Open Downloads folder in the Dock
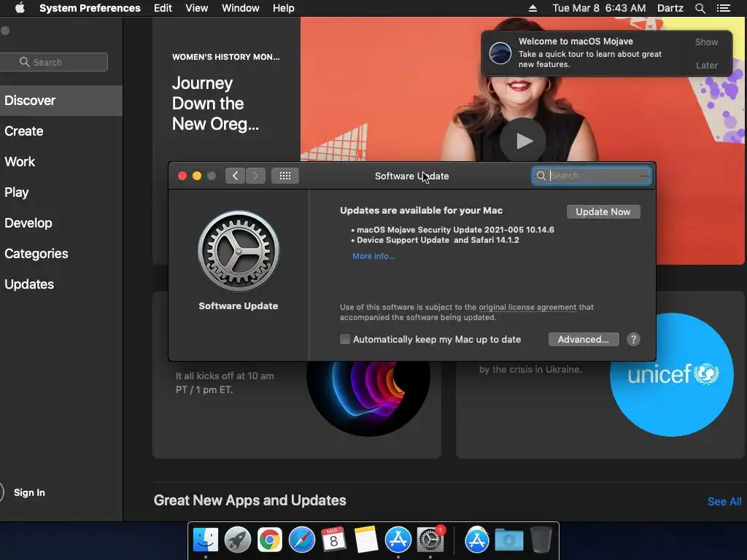Screen dimensions: 747x560 tap(508, 540)
